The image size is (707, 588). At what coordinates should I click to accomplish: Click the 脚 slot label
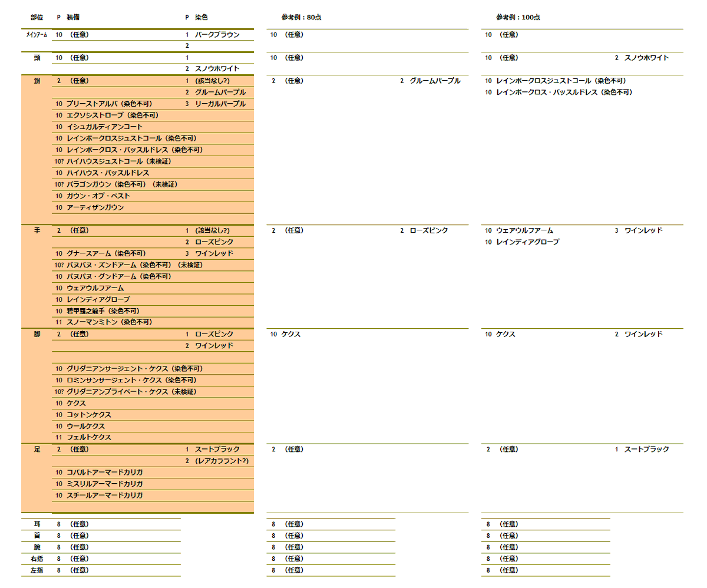pyautogui.click(x=37, y=334)
